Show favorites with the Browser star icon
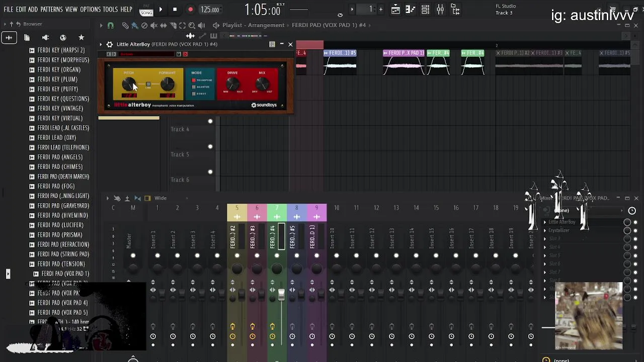This screenshot has width=644, height=362. [x=81, y=37]
